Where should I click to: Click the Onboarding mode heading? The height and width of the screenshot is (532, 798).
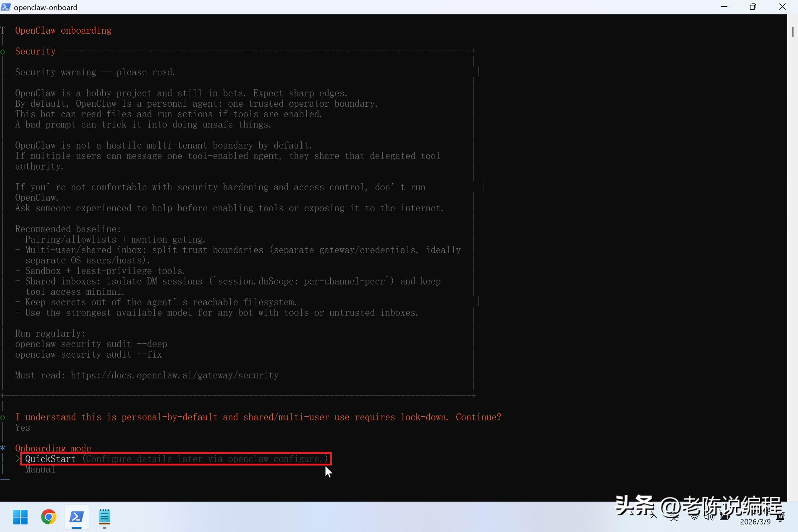coord(53,448)
